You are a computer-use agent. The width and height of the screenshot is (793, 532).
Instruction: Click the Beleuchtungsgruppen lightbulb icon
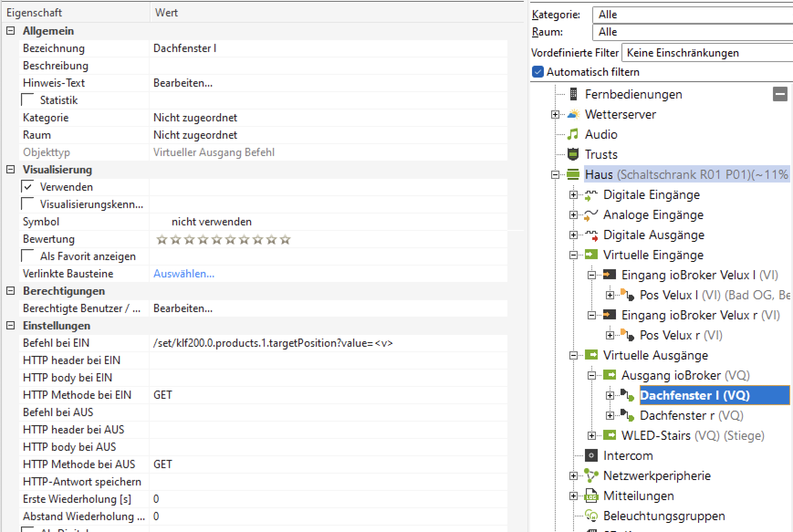591,516
